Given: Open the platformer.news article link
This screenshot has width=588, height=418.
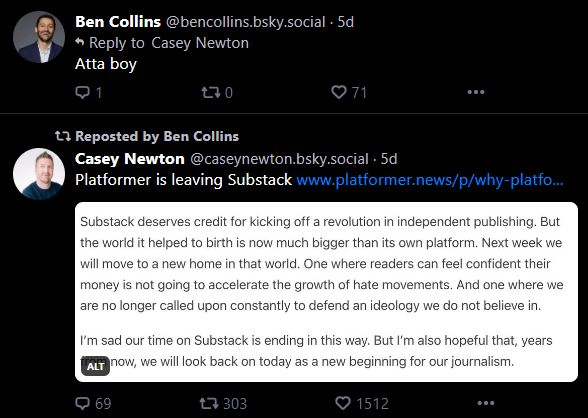Looking at the screenshot, I should (430, 180).
